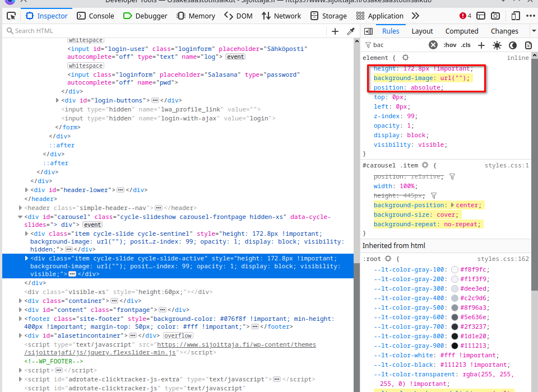Edit the z-index value 99
The width and height of the screenshot is (538, 392).
[x=411, y=116]
